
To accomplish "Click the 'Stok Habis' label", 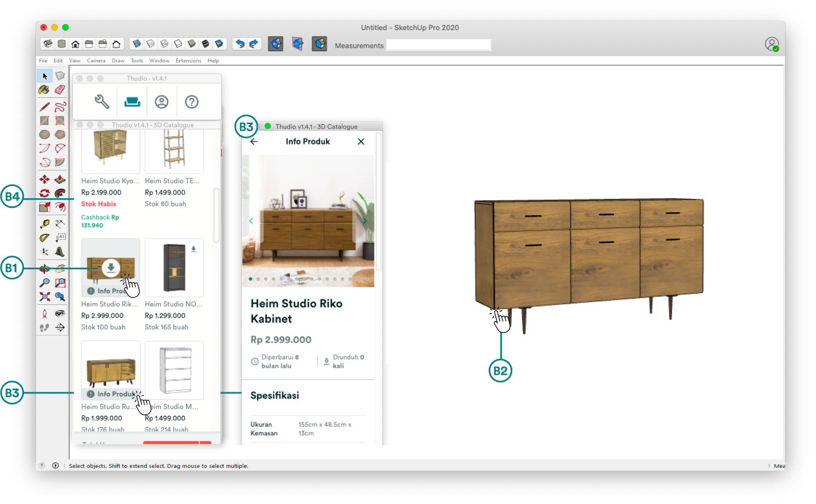I will [x=99, y=204].
